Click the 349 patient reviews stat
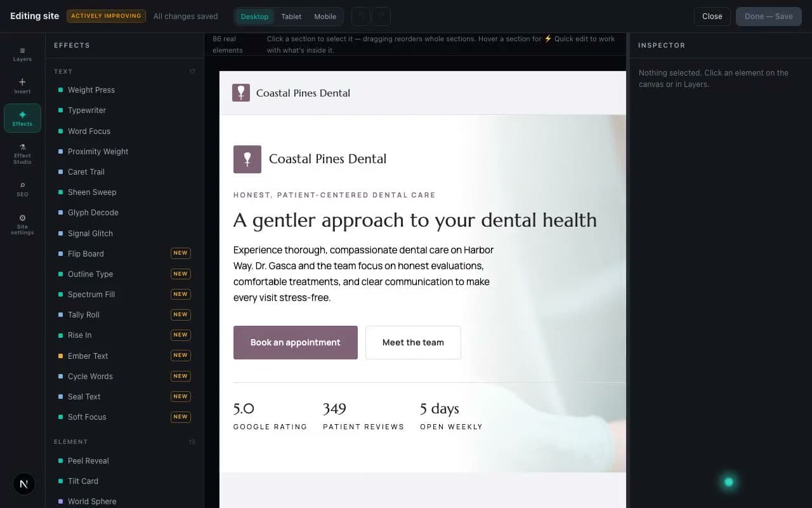 (x=363, y=417)
